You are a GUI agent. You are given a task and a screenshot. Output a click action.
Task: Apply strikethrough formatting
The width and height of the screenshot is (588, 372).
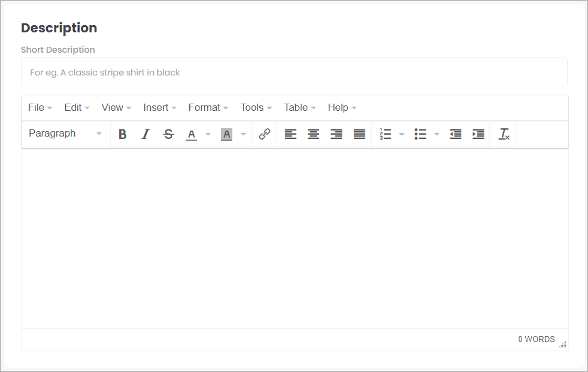click(x=168, y=134)
